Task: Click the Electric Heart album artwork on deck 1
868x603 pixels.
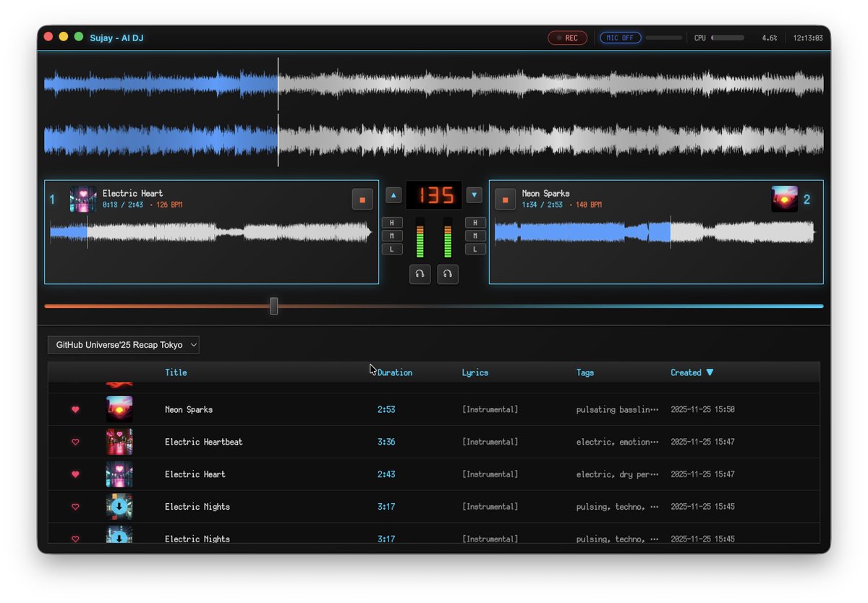Action: (82, 199)
